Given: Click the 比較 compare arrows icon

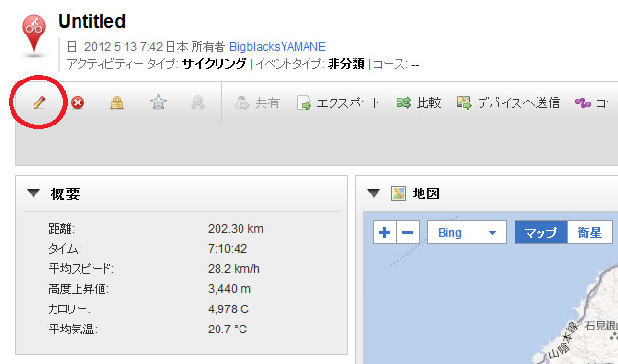Looking at the screenshot, I should pos(403,102).
